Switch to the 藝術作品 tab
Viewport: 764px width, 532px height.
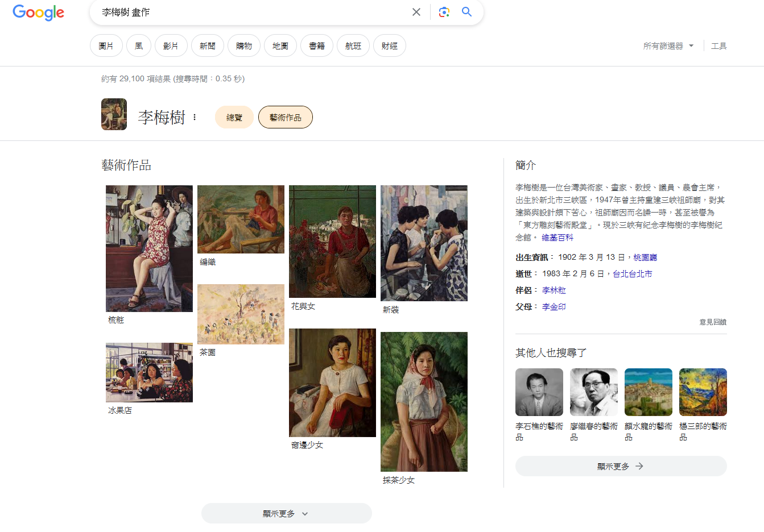286,117
